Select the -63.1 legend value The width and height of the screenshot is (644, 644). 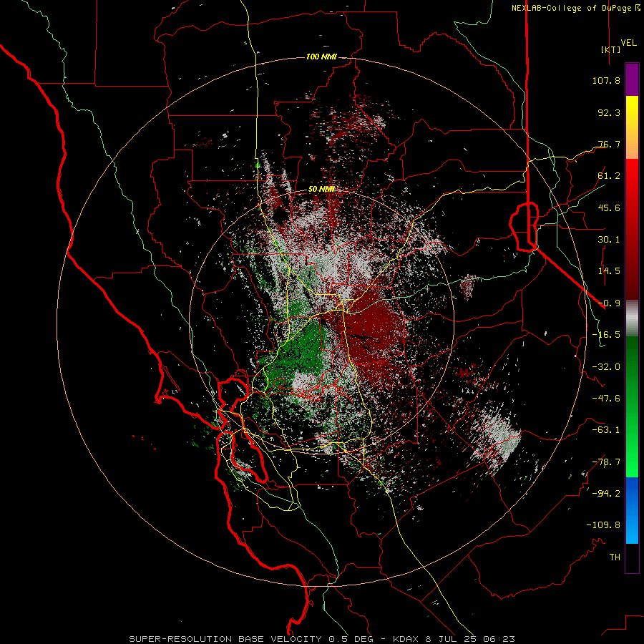606,430
